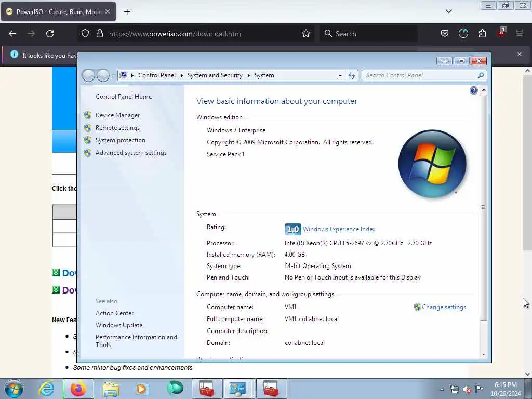This screenshot has width=532, height=399.
Task: Click System breadcrumb segment
Action: [264, 75]
